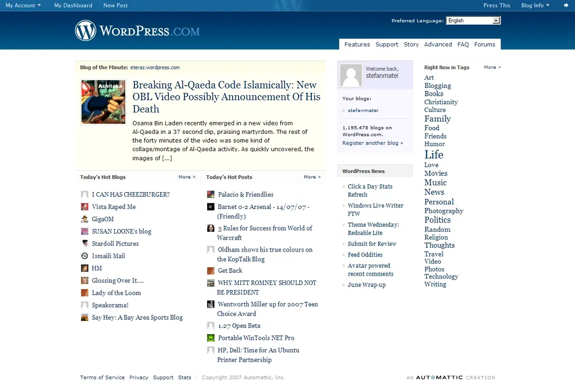Open the Breaking Al-Qaeda Code post headline
The height and width of the screenshot is (392, 575).
click(x=226, y=97)
